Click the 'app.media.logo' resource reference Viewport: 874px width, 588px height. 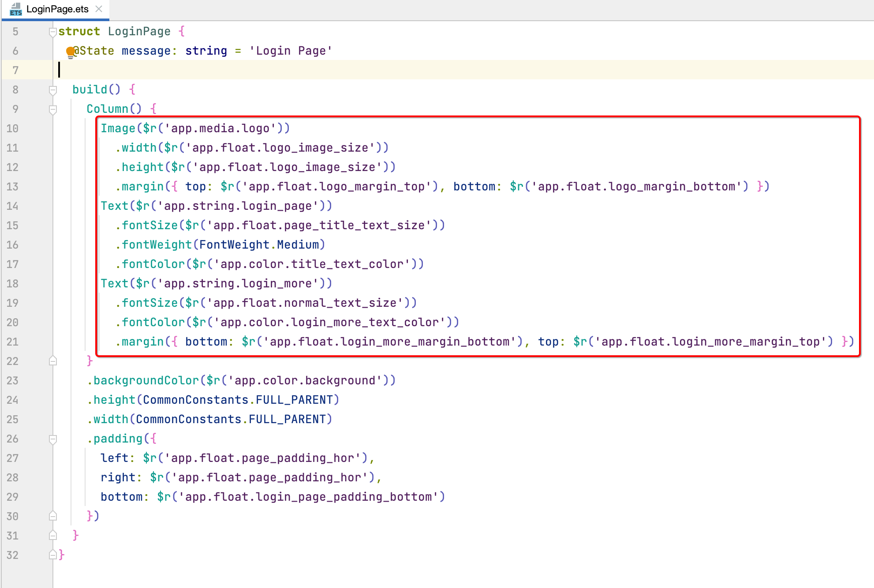pyautogui.click(x=220, y=129)
